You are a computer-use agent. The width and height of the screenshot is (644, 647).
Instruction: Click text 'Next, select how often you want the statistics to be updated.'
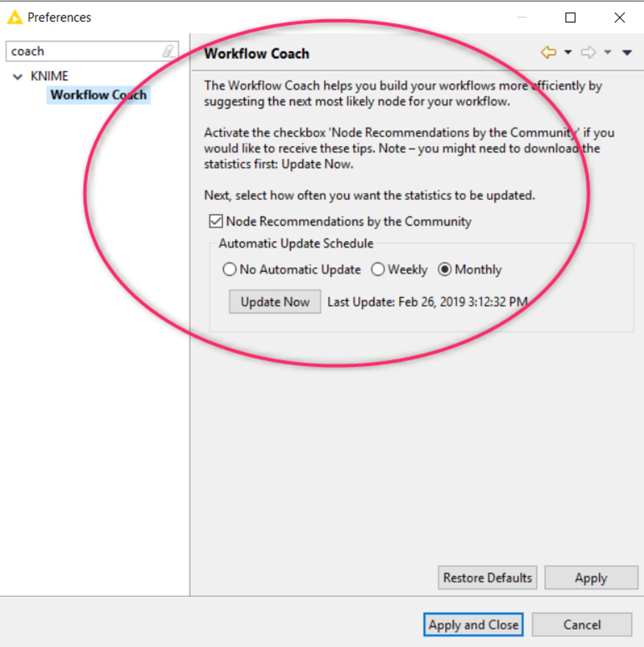(x=369, y=195)
